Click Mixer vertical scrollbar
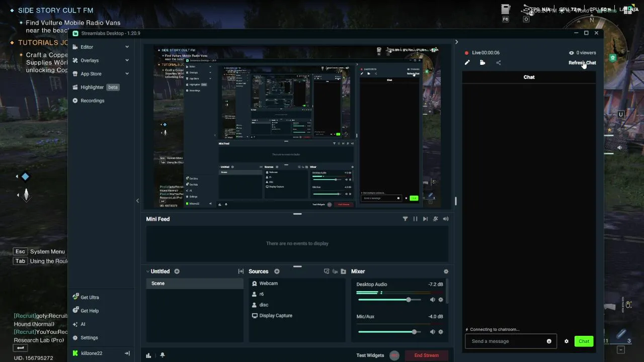The height and width of the screenshot is (362, 644). [x=447, y=292]
